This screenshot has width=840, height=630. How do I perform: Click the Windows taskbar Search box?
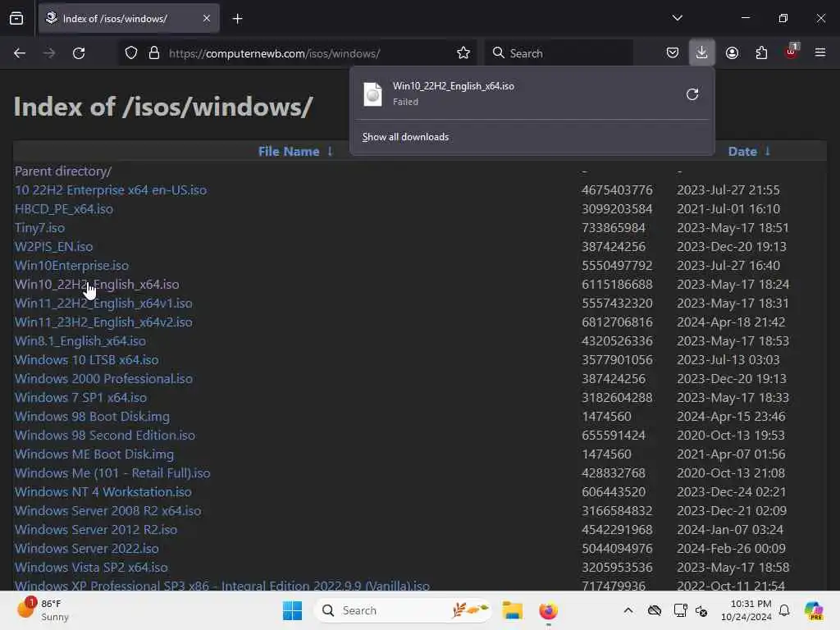[403, 610]
